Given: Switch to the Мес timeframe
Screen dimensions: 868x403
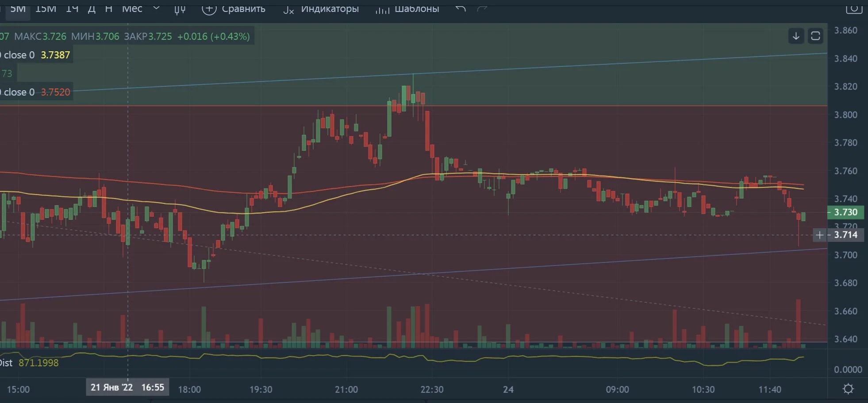Looking at the screenshot, I should [x=132, y=9].
